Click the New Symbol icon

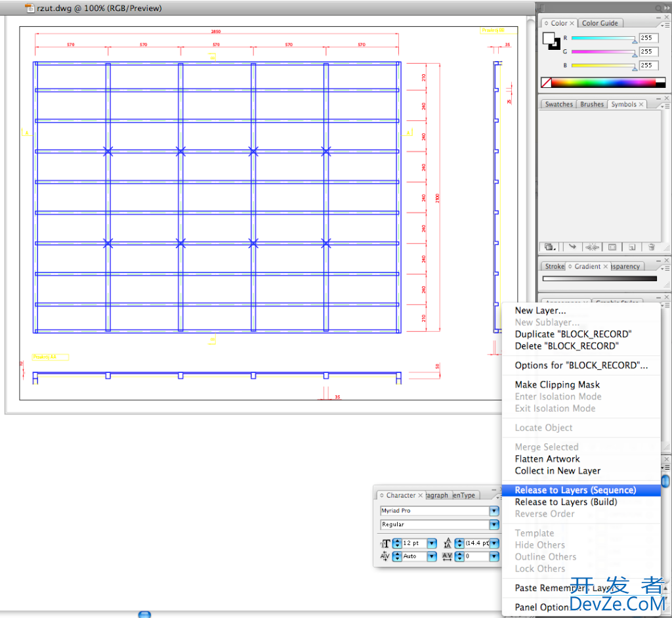pos(632,247)
